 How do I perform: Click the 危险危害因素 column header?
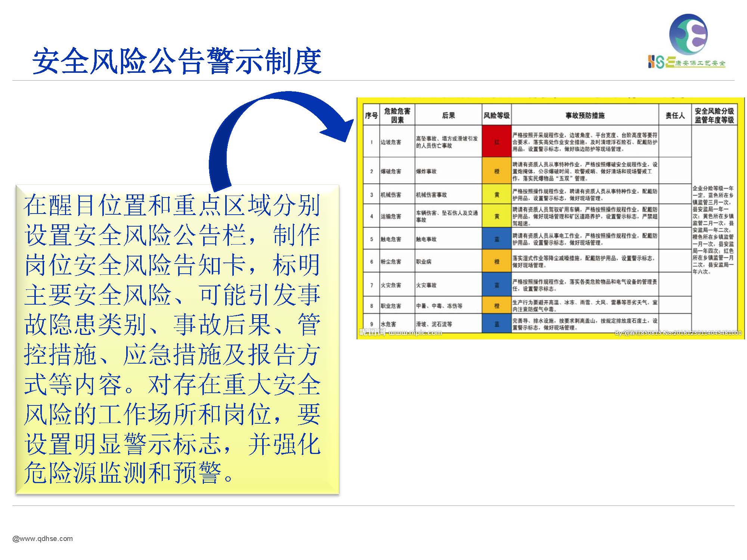[x=397, y=115]
